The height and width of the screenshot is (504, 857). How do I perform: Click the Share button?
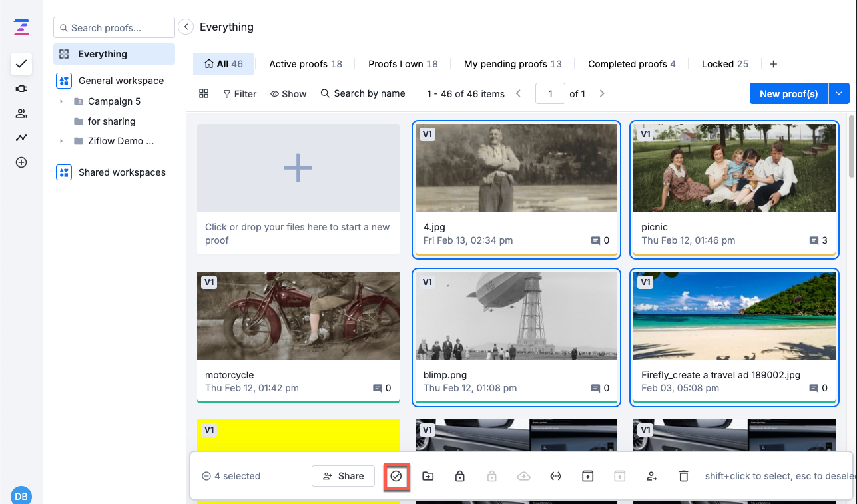tap(343, 476)
